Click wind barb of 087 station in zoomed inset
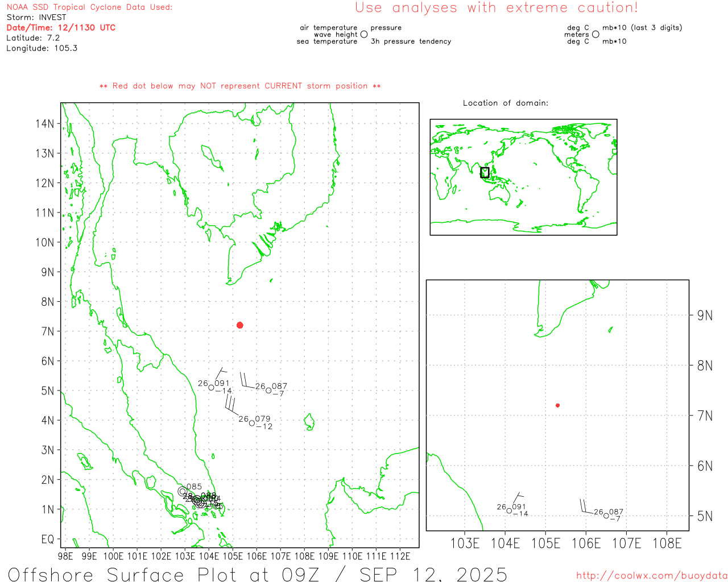Screen dimensions: 728x582 point(586,507)
